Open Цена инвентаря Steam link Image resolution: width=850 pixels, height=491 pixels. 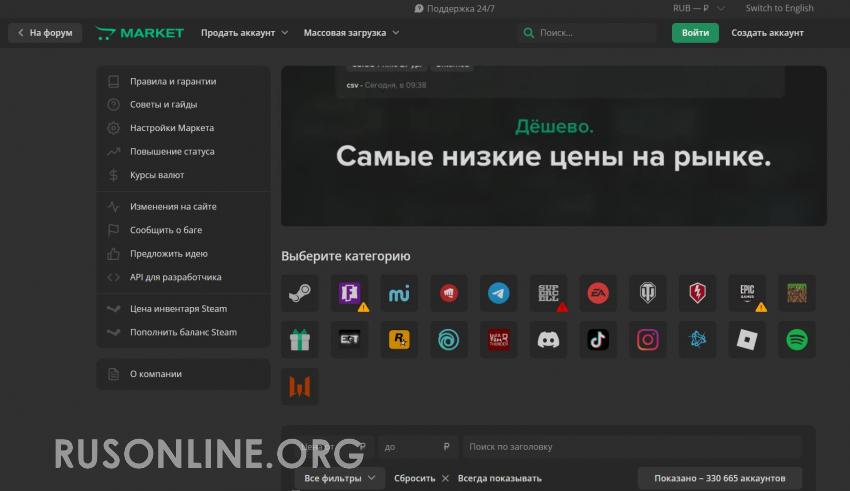183,309
